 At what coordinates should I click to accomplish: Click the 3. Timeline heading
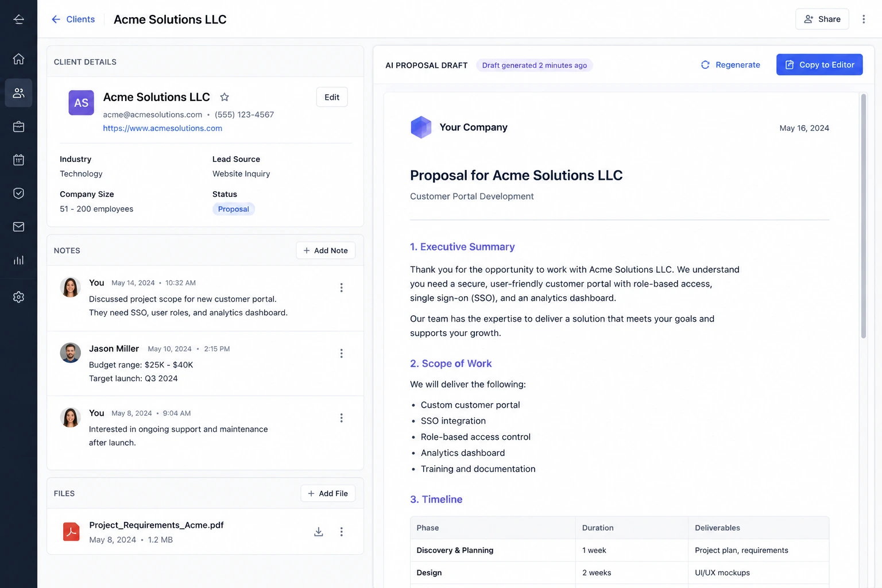pyautogui.click(x=436, y=500)
